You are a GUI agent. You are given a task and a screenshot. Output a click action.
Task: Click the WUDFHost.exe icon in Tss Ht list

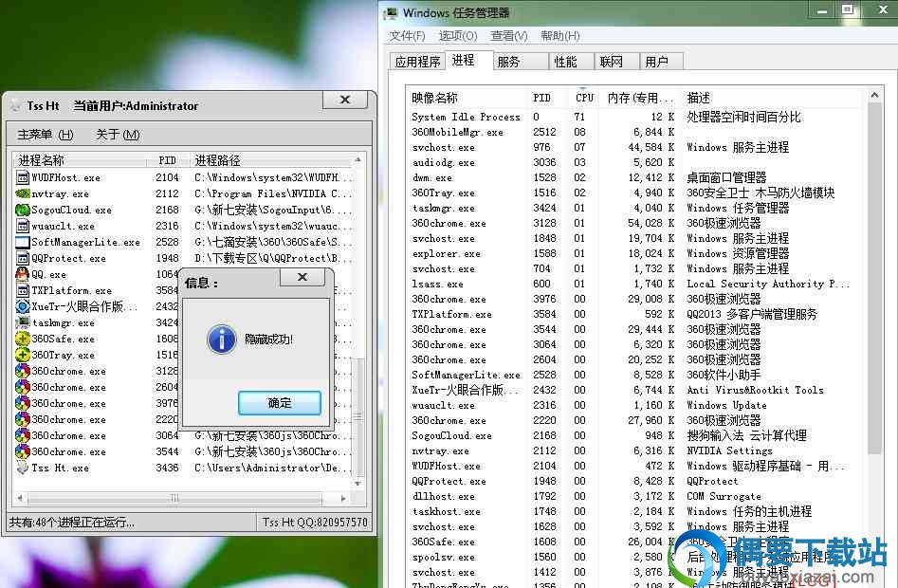pyautogui.click(x=23, y=177)
